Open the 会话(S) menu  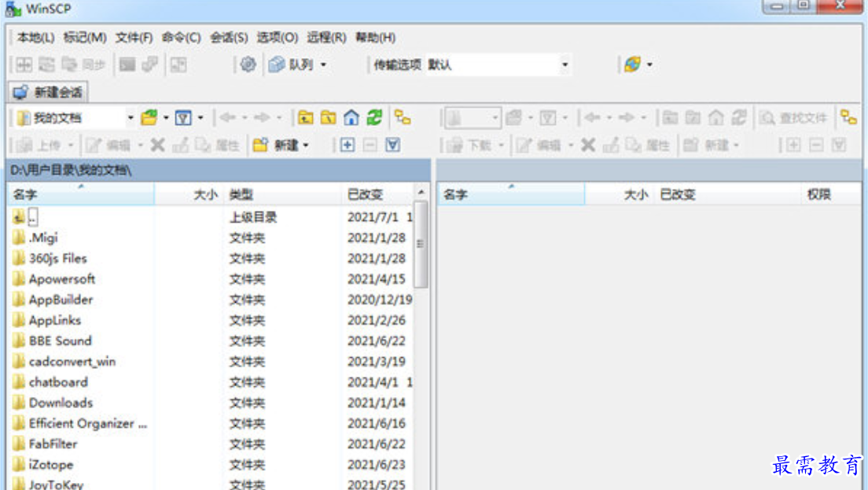point(229,38)
